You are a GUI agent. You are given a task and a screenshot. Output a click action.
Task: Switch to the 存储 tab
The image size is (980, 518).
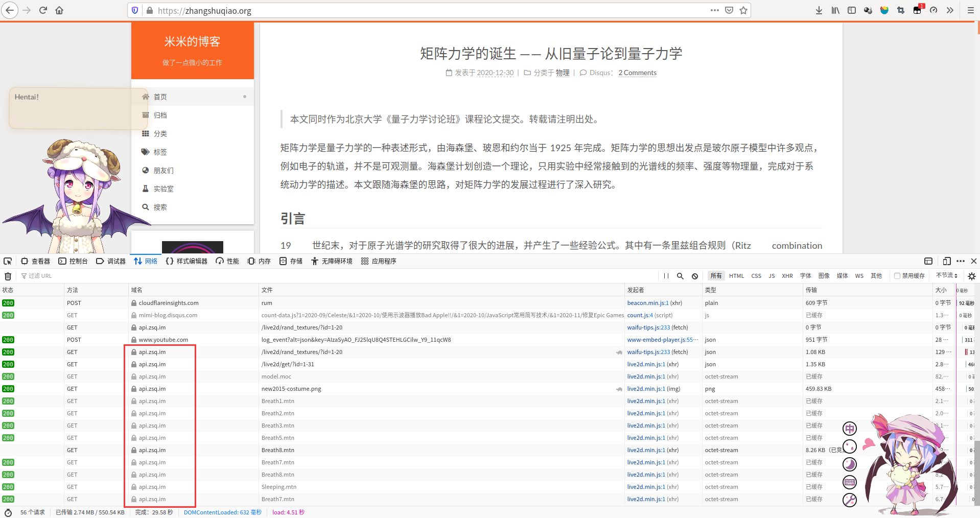(x=291, y=261)
